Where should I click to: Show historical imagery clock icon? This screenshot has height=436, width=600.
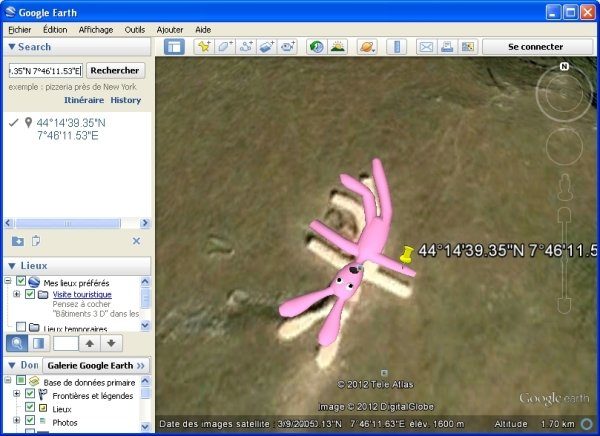coord(316,47)
